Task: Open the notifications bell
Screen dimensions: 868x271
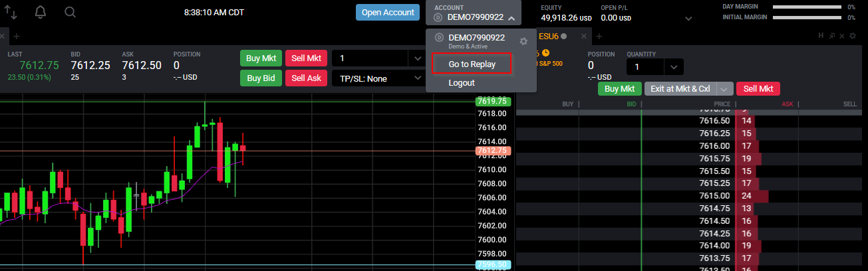Action: click(41, 12)
